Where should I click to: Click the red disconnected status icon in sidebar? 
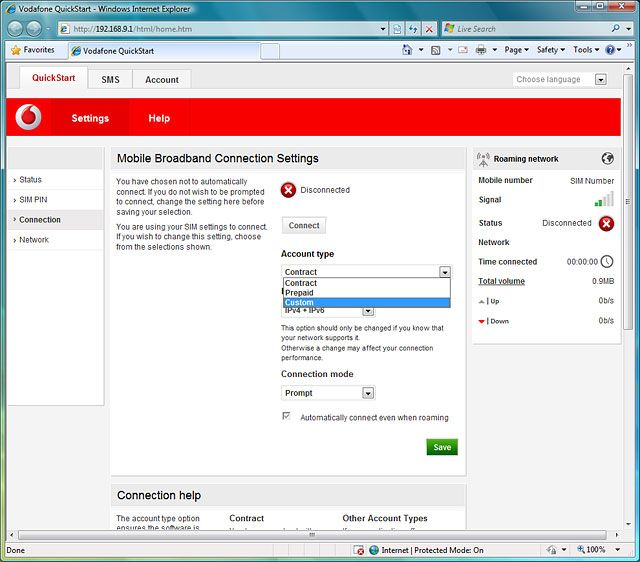(x=606, y=223)
